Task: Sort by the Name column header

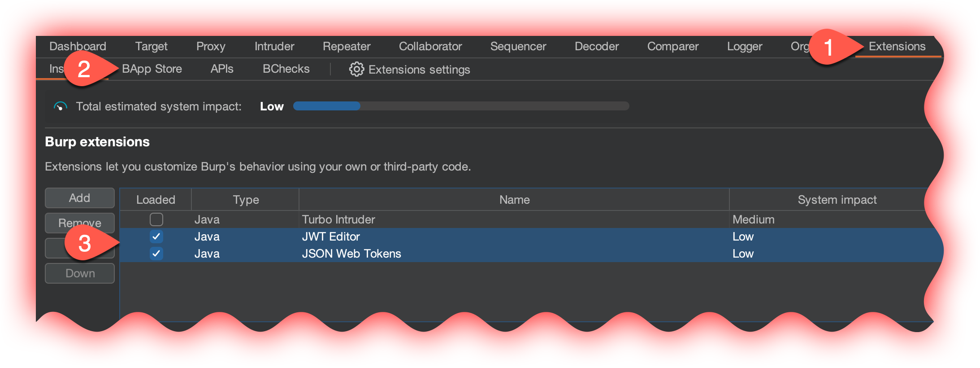Action: pyautogui.click(x=515, y=200)
